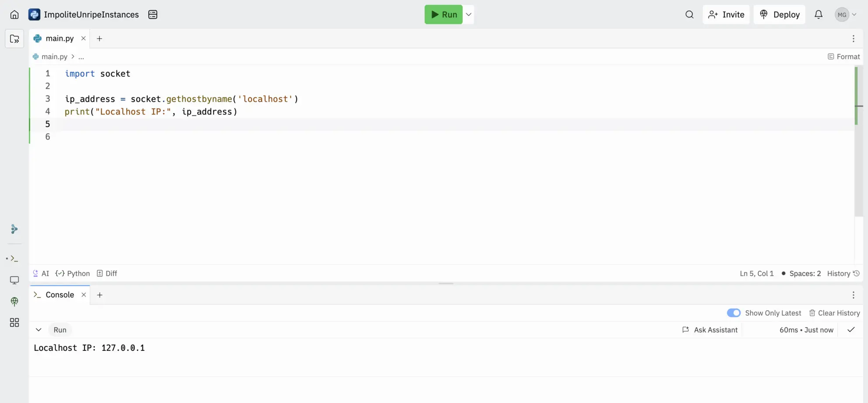Open editor pane three-dot menu

[853, 39]
